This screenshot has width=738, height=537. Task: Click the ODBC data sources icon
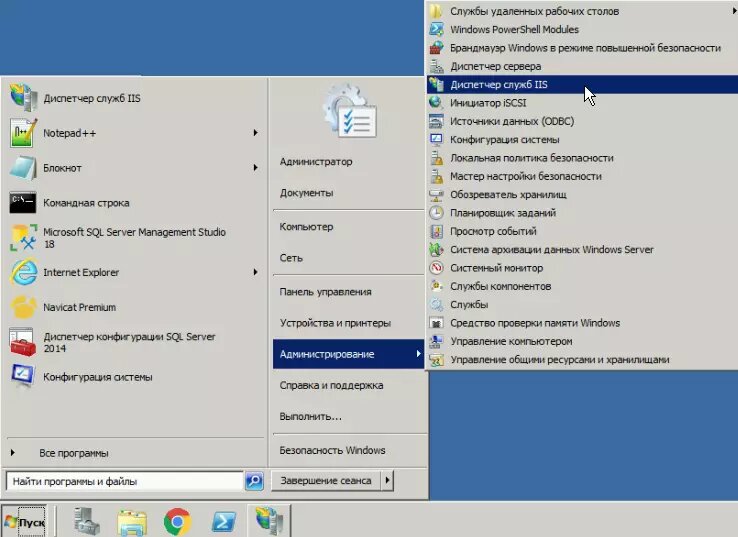[x=436, y=121]
